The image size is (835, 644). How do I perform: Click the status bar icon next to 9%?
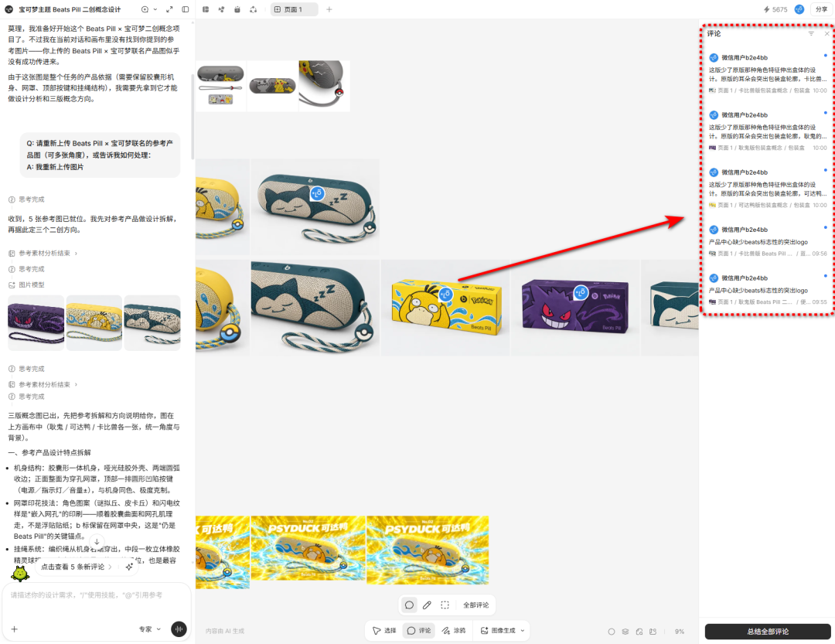pos(653,631)
